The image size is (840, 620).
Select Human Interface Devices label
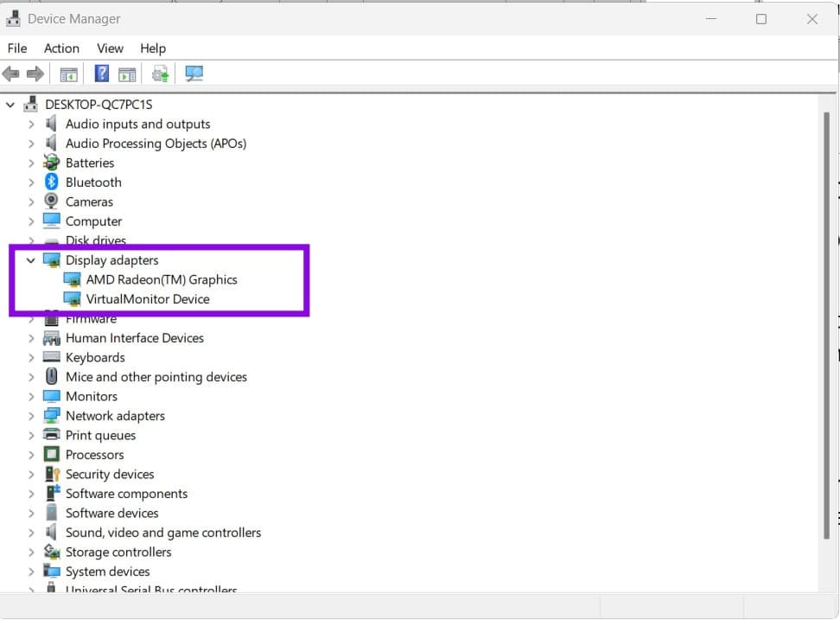point(135,337)
